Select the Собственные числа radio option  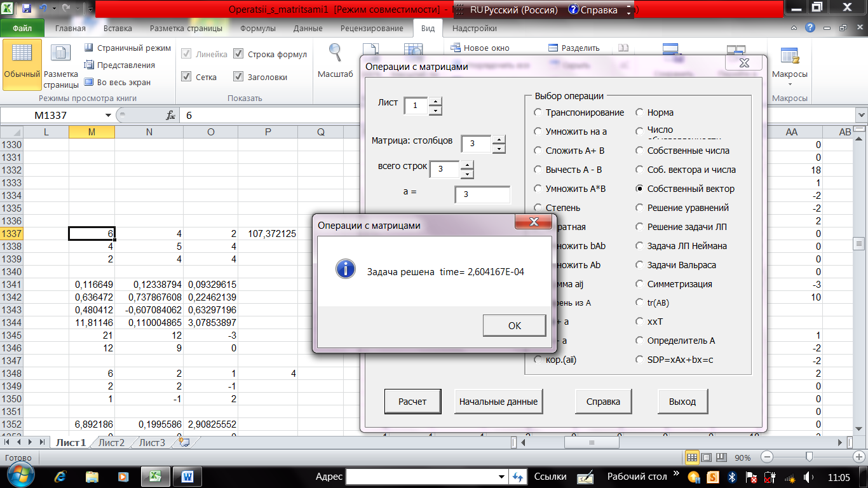[640, 151]
